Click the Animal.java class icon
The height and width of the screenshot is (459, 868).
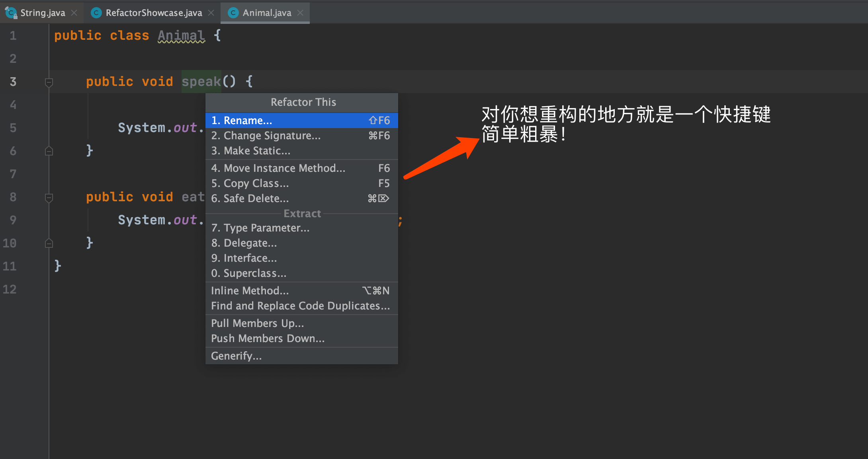pos(233,13)
